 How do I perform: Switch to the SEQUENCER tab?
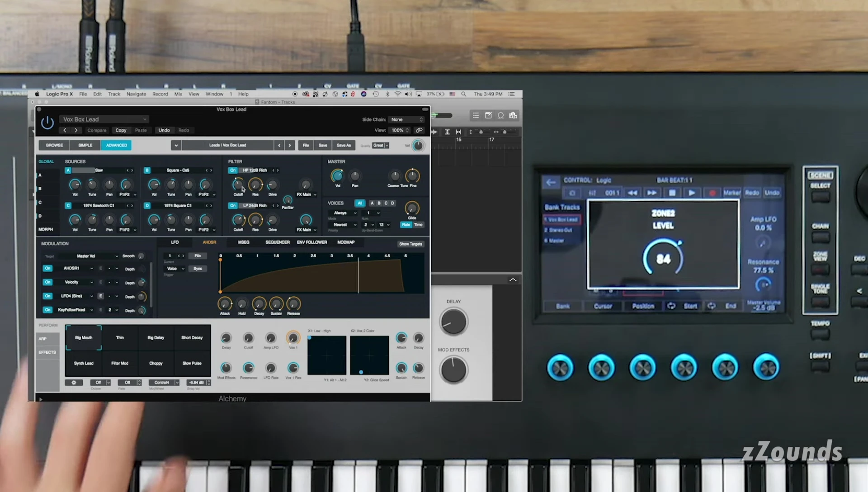point(278,242)
